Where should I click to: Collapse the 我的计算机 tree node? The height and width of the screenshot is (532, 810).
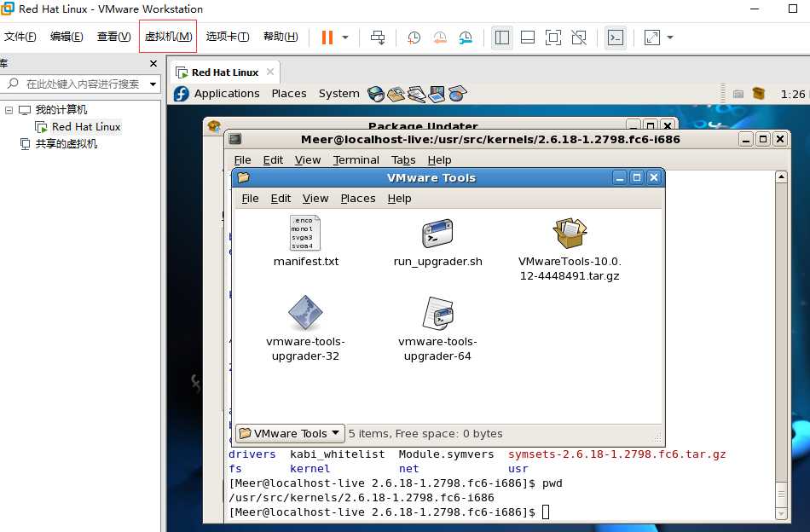(x=9, y=110)
